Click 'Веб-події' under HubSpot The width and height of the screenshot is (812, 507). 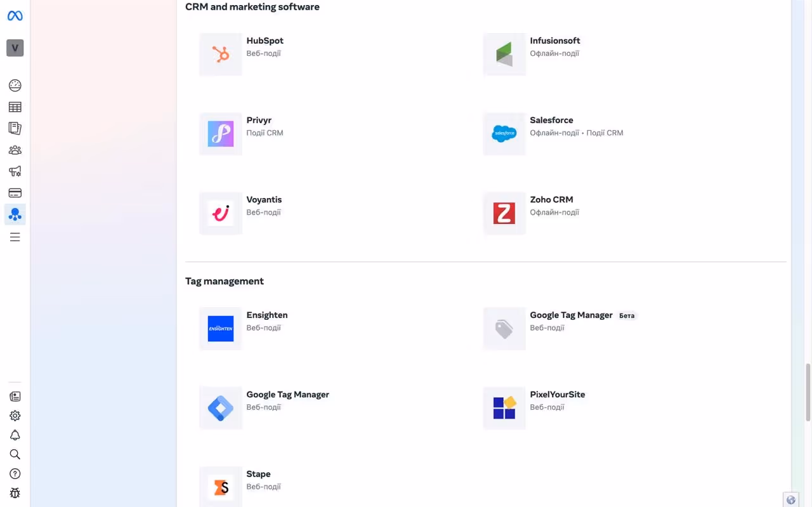263,53
